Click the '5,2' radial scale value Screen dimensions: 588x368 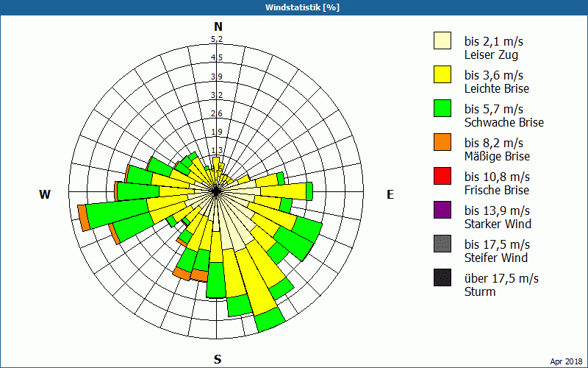(x=217, y=40)
